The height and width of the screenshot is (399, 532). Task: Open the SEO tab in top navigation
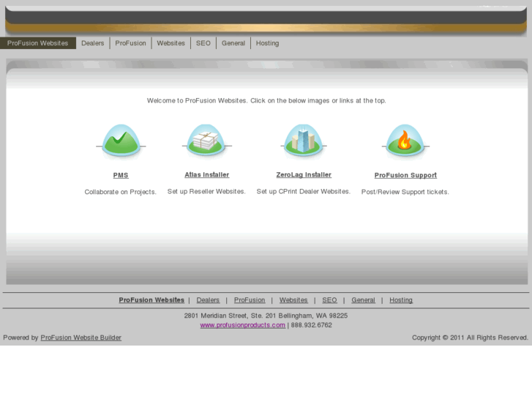pyautogui.click(x=203, y=43)
